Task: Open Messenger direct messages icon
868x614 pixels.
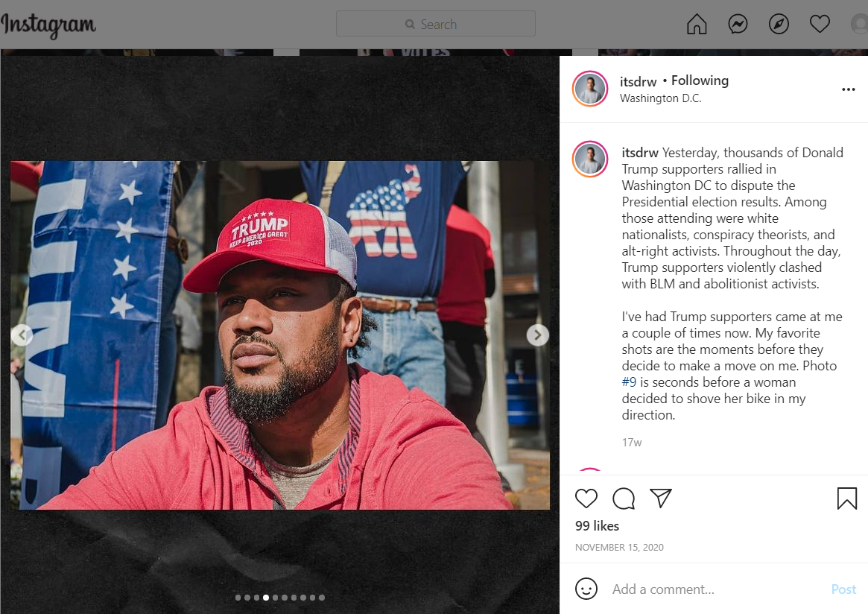Action: [x=738, y=25]
